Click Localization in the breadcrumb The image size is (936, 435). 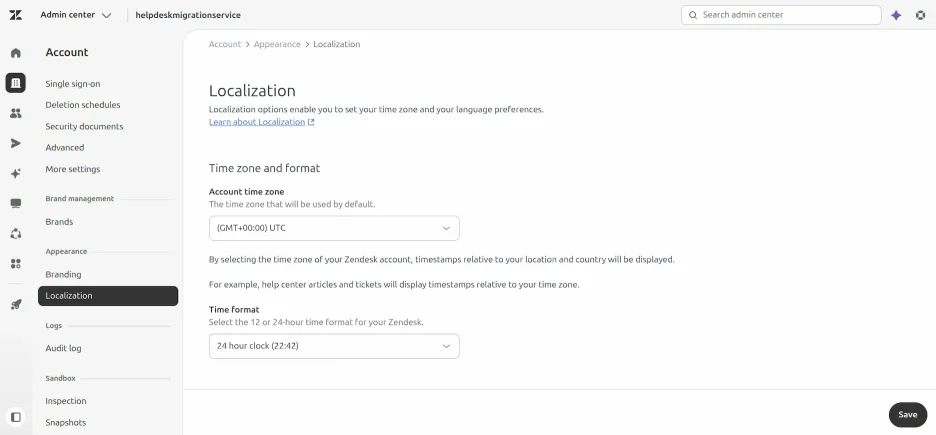click(x=337, y=44)
